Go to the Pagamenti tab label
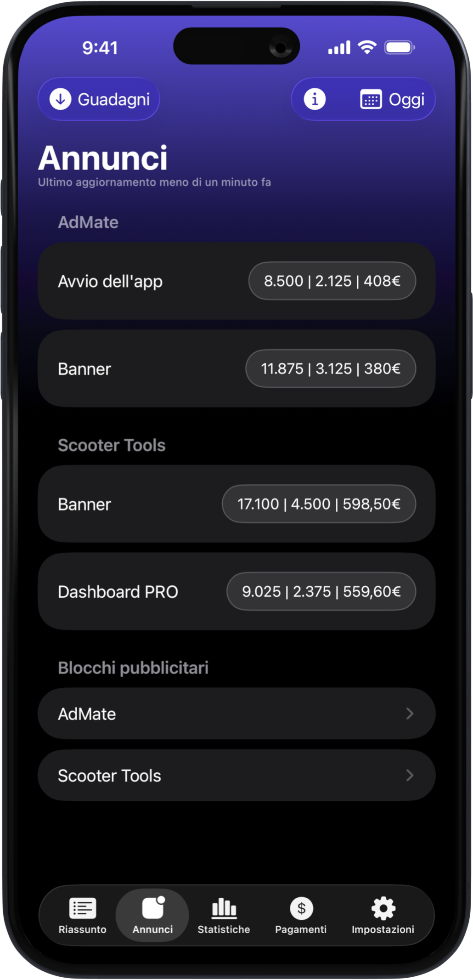473x980 pixels. (x=301, y=929)
